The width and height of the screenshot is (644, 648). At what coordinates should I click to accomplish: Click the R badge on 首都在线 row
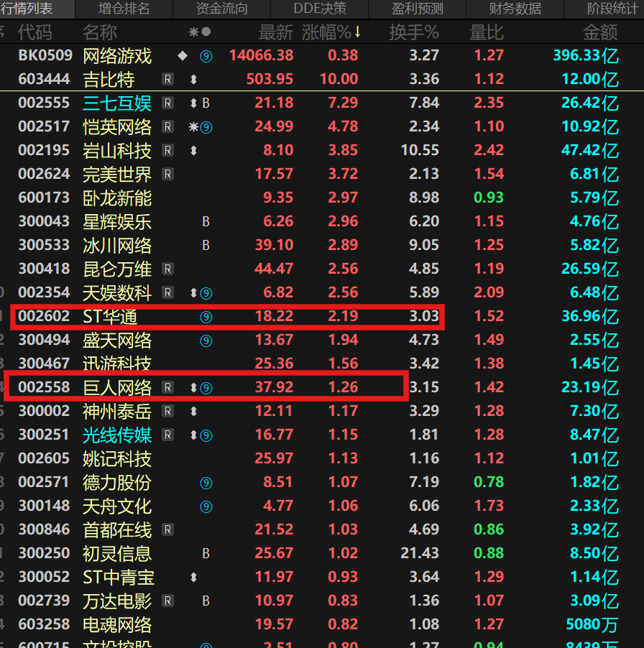click(x=167, y=529)
